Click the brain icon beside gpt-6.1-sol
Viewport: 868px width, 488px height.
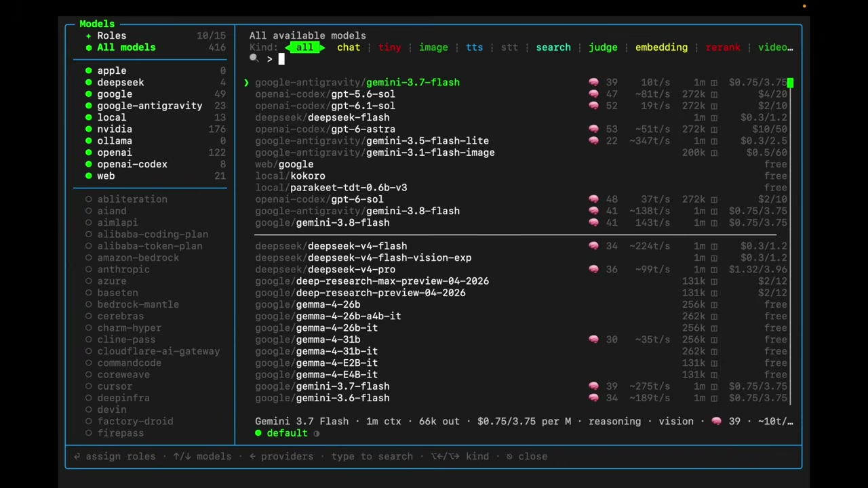coord(593,106)
